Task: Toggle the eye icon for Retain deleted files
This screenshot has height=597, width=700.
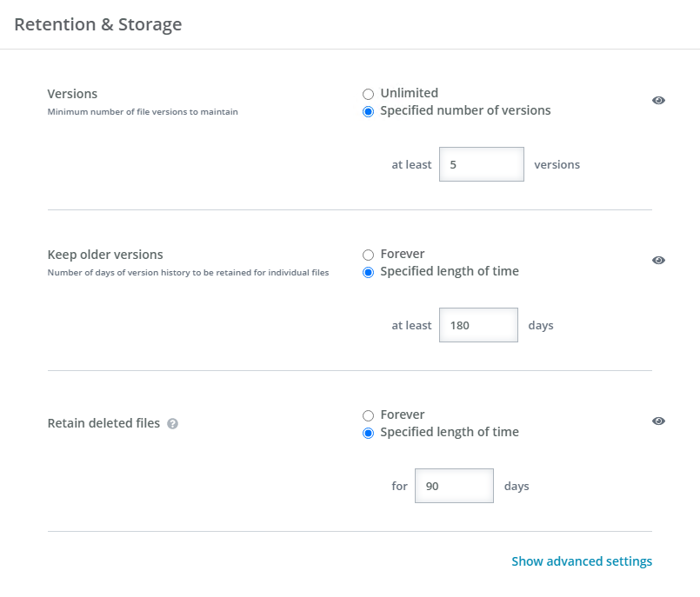Action: click(658, 421)
